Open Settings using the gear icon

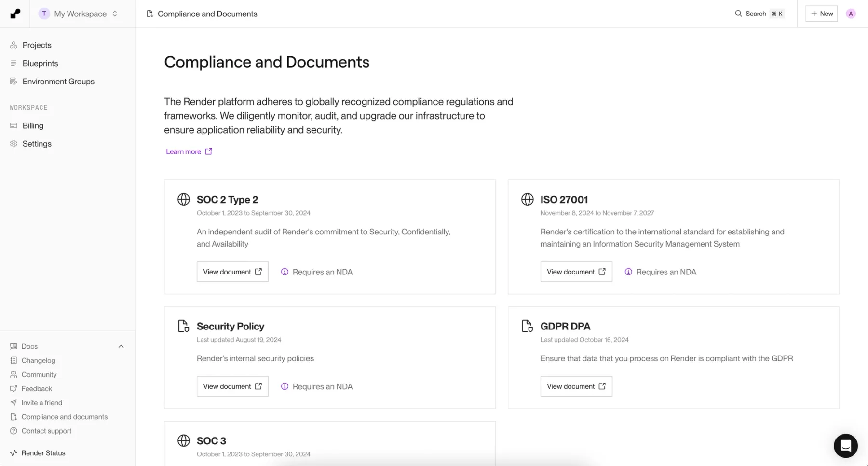[14, 143]
